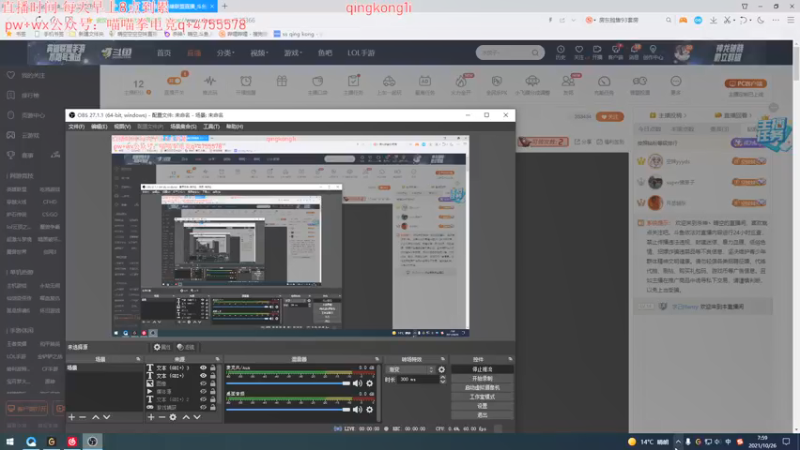
Task: Toggle visibility of display capture source
Action: click(x=203, y=407)
